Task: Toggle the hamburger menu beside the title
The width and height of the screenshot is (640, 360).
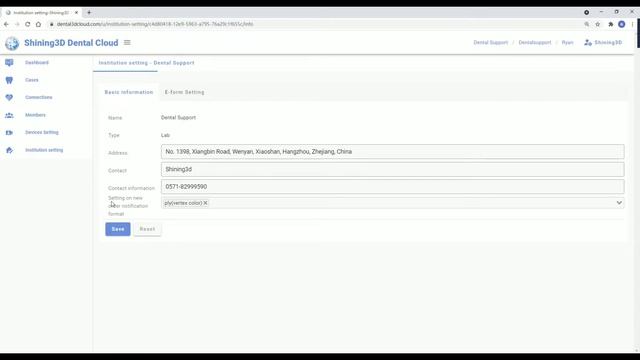Action: [127, 42]
